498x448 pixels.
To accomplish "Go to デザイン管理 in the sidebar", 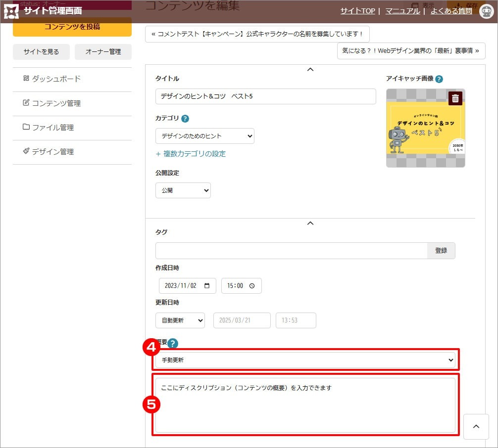I will (x=52, y=152).
